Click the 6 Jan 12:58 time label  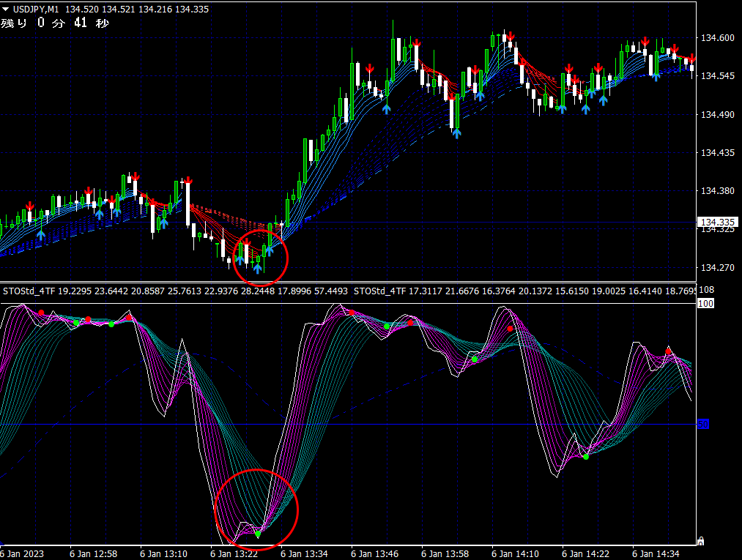(93, 553)
